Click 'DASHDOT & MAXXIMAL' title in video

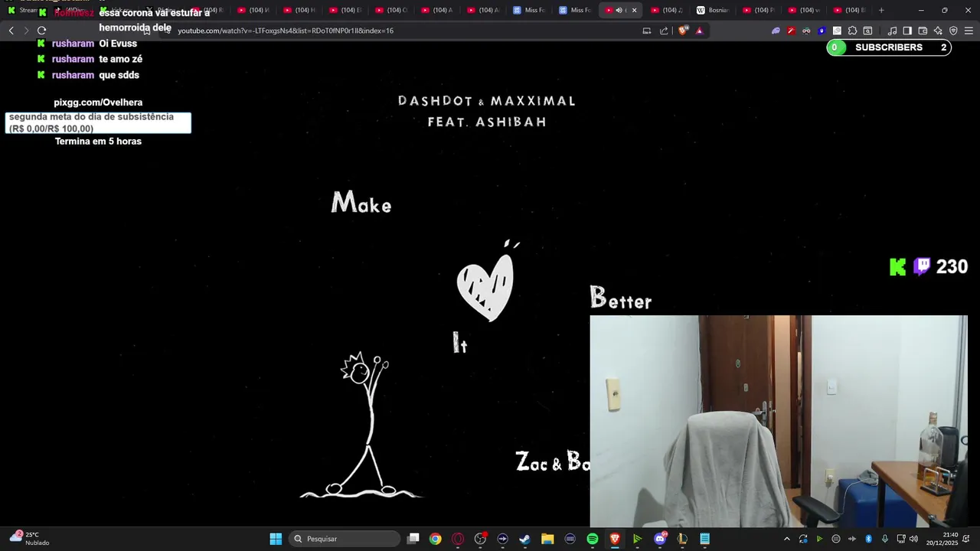pos(487,101)
